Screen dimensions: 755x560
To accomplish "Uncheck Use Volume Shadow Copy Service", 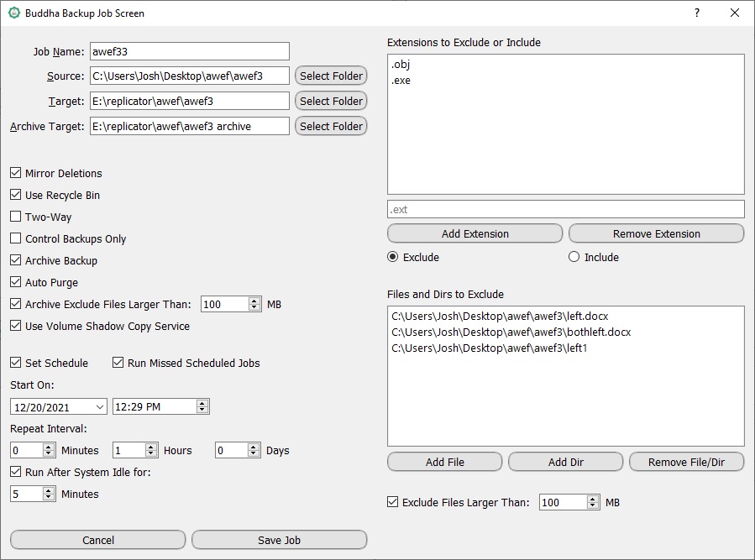I will (14, 326).
